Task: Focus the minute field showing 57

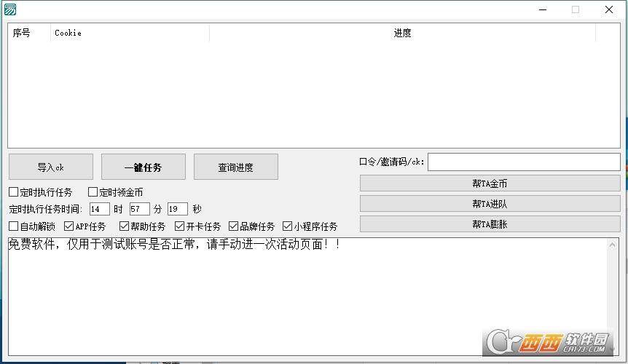Action: coord(139,209)
